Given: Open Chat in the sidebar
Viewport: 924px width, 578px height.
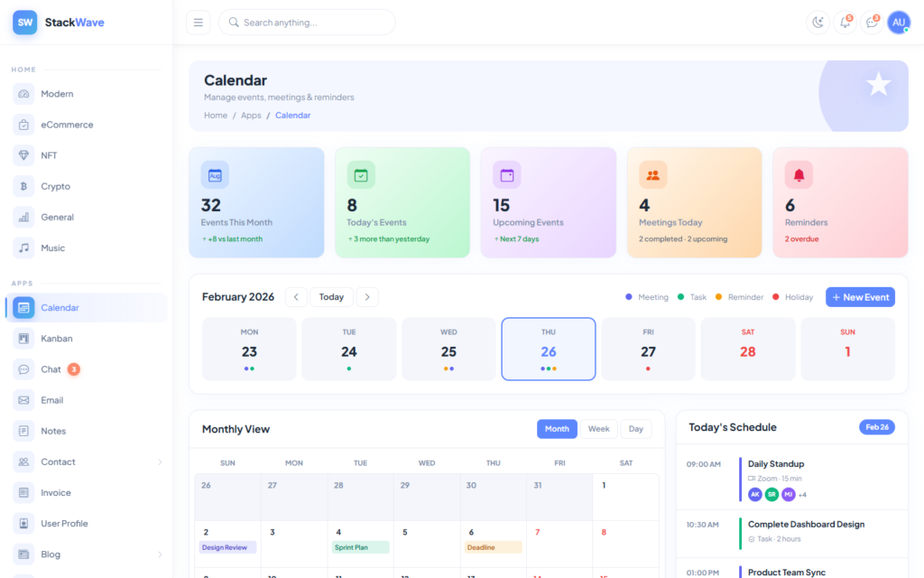Looking at the screenshot, I should 87,369.
